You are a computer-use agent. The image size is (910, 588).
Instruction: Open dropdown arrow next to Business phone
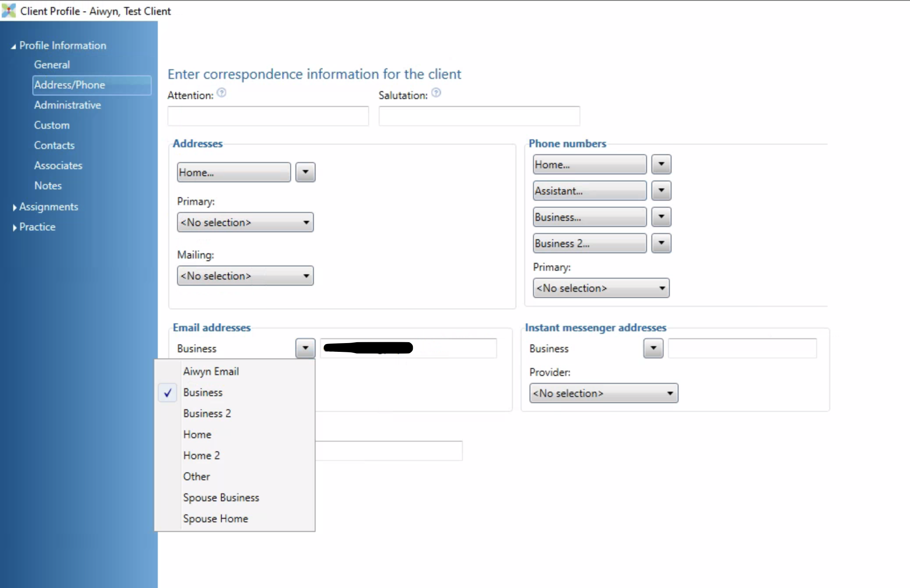(x=661, y=217)
